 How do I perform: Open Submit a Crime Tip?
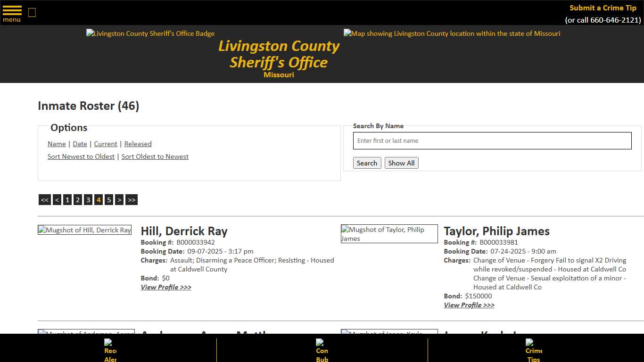pyautogui.click(x=603, y=8)
